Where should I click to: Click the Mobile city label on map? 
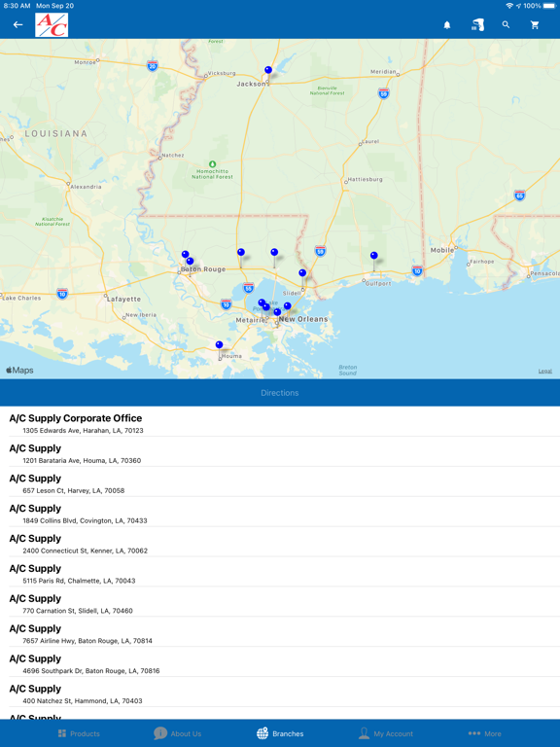point(442,250)
